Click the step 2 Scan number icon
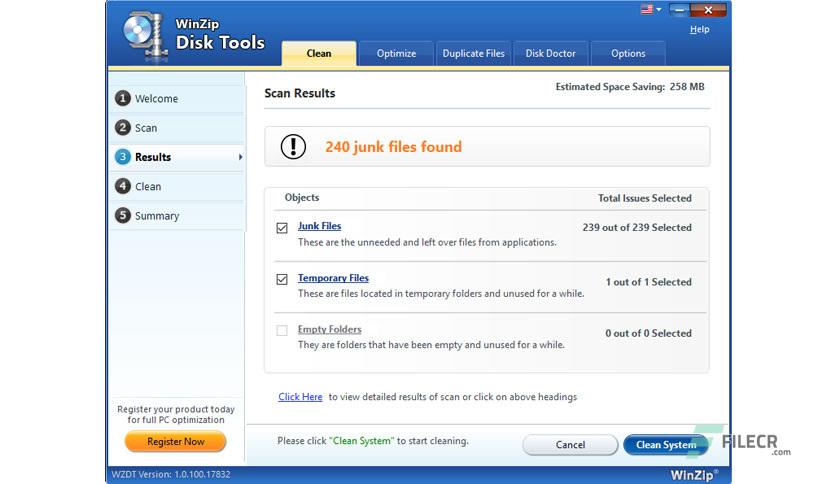Screen dimensions: 836x484 123,128
